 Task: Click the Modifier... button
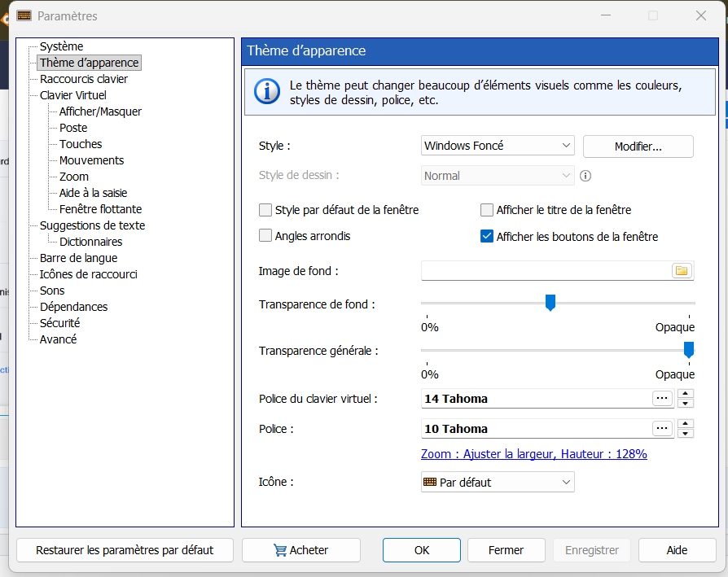tap(638, 146)
